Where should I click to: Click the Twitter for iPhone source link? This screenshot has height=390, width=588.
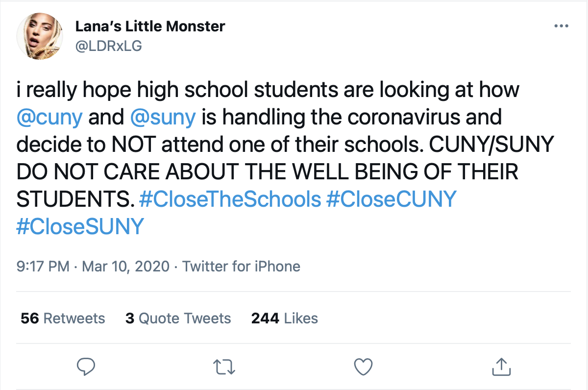[241, 267]
